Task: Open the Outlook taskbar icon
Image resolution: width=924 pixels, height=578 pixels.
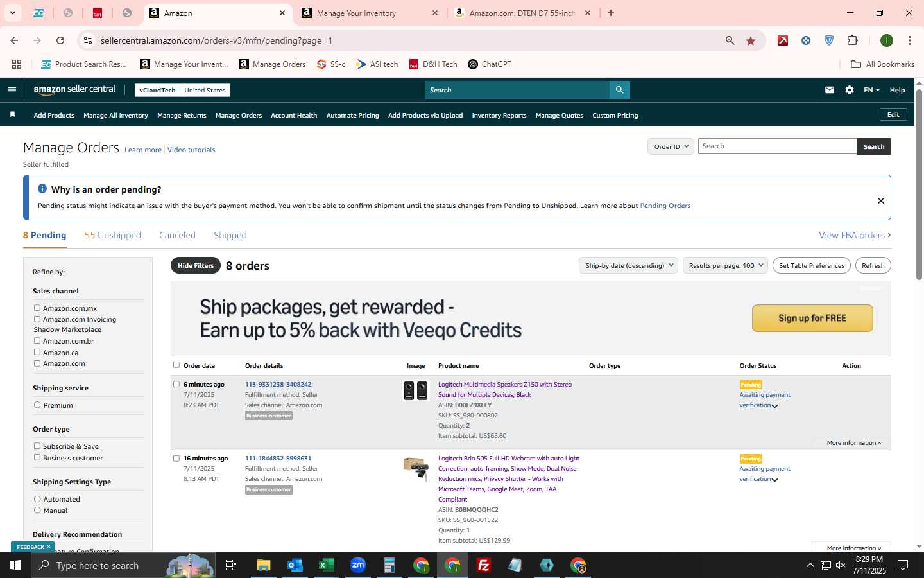Action: 295,565
